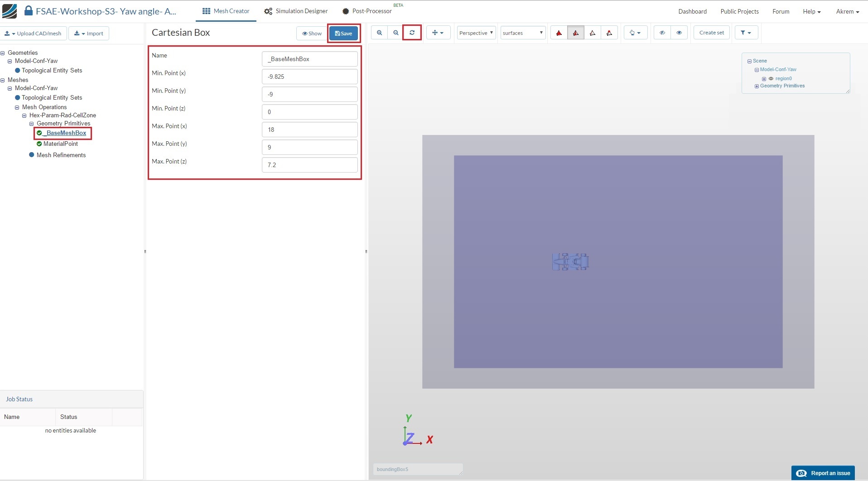868x481 pixels.
Task: Toggle region0 visibility eye icon
Action: (771, 79)
